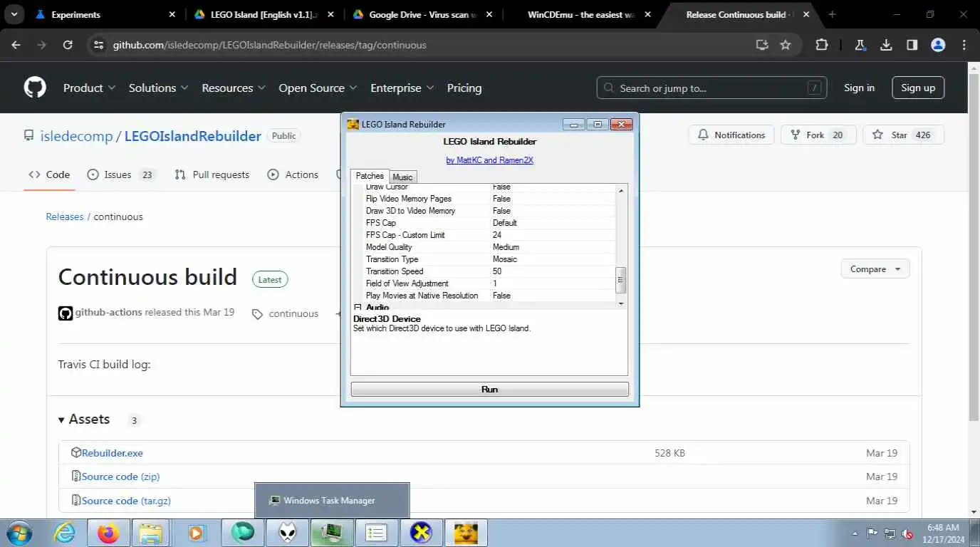Click the Task Manager taskbar icon

coord(332,533)
